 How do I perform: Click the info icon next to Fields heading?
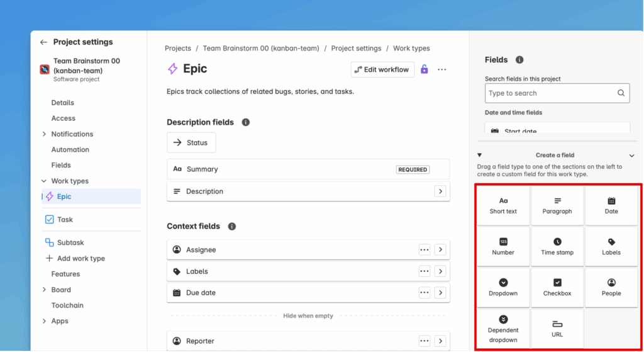click(x=519, y=60)
